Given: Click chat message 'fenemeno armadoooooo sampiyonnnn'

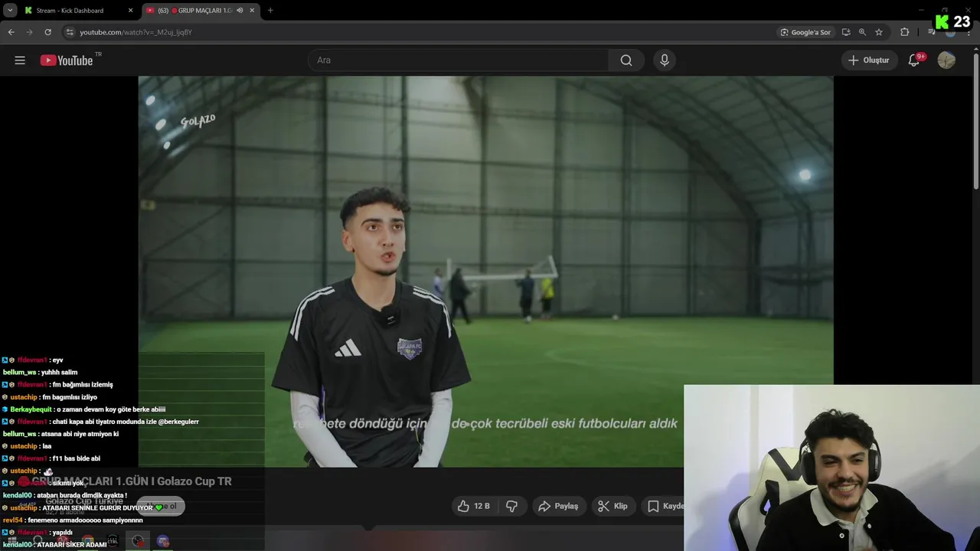Looking at the screenshot, I should 85,520.
